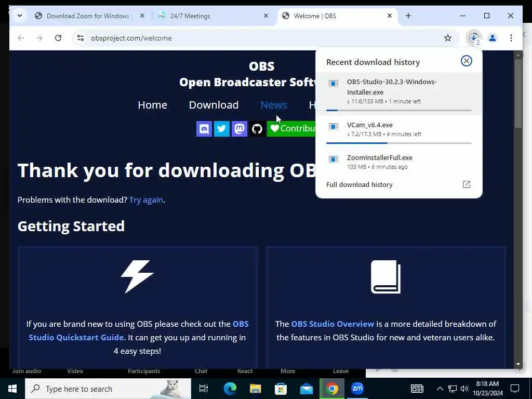Click the book Overview icon

(385, 277)
